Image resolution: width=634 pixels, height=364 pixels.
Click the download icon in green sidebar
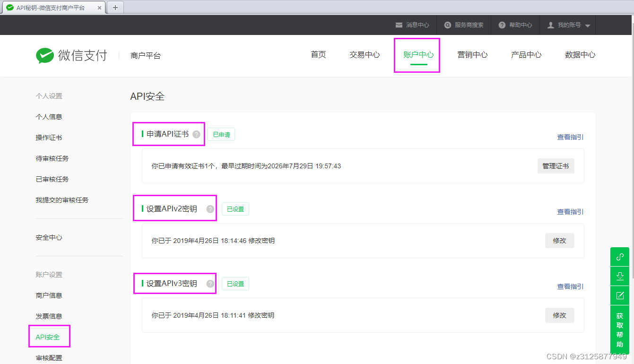click(x=620, y=276)
